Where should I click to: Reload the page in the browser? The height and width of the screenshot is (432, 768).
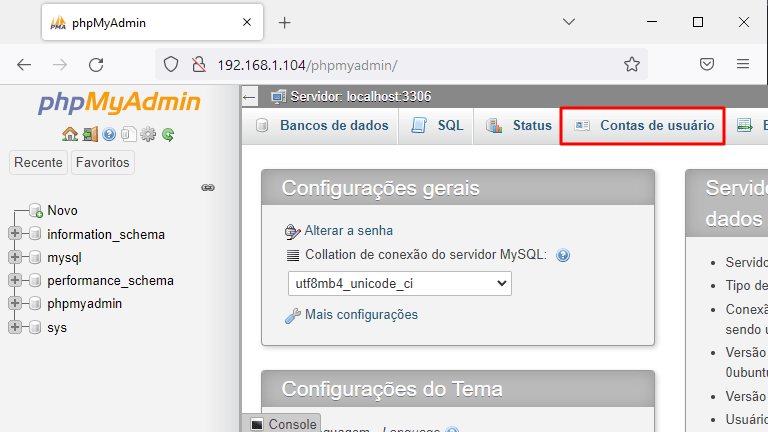pos(96,65)
